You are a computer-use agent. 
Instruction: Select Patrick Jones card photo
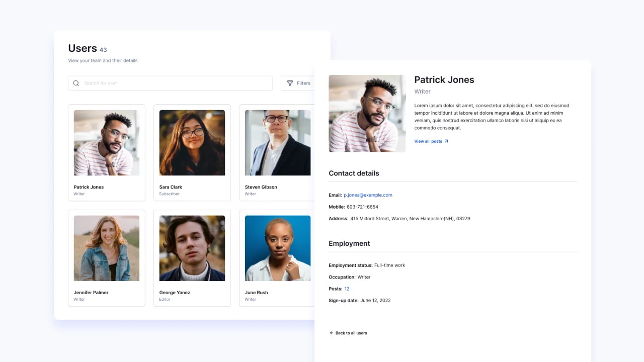(107, 143)
